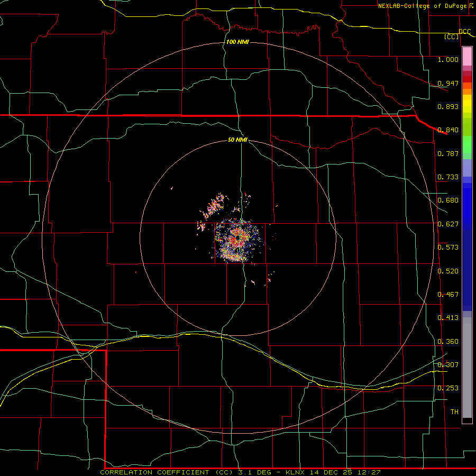
Task: Click the 0.360 color scale value
Action: coord(448,342)
